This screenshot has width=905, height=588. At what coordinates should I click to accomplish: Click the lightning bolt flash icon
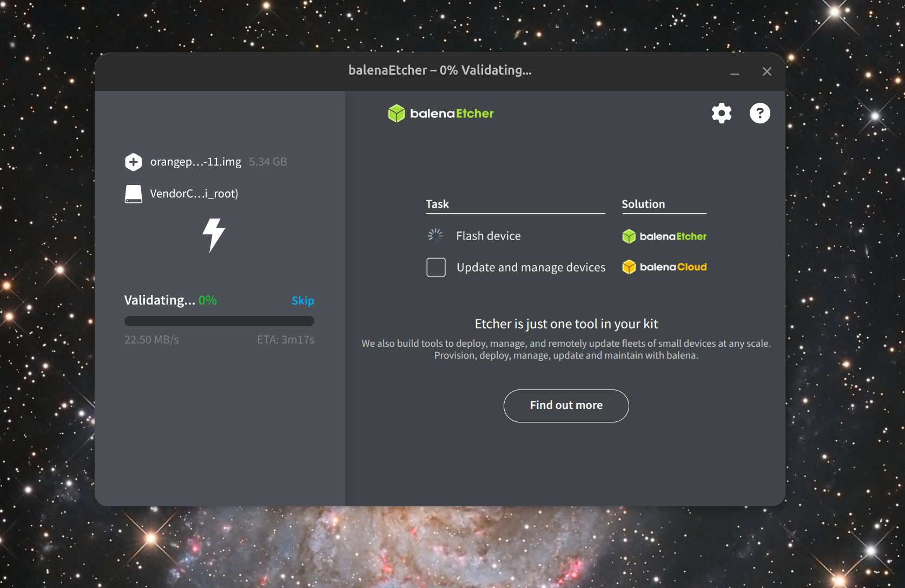pos(214,235)
